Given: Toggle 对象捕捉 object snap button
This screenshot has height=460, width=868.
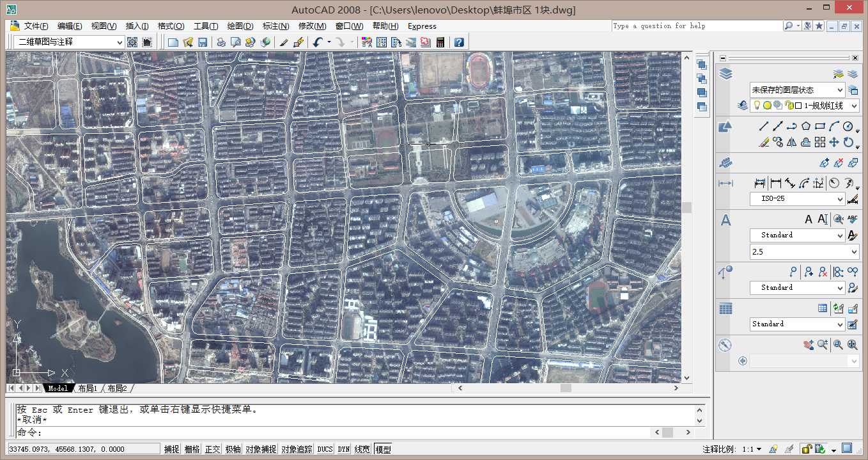Looking at the screenshot, I should click(x=261, y=449).
